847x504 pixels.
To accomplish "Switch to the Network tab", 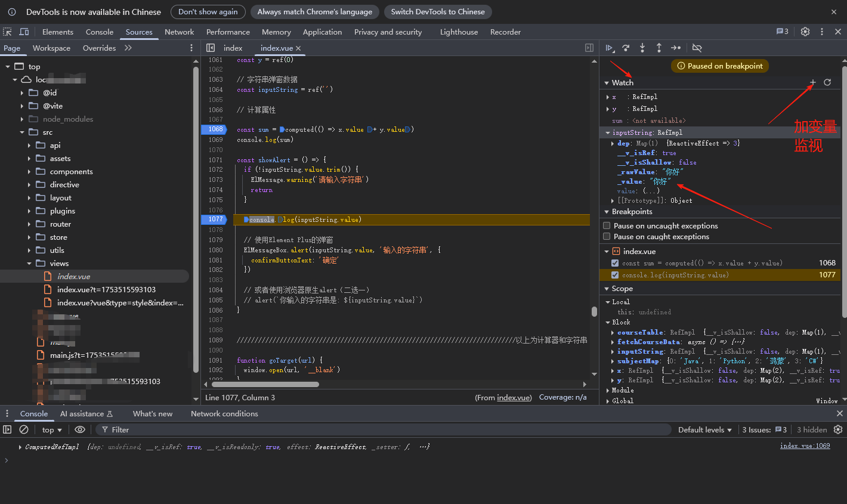I will point(180,32).
